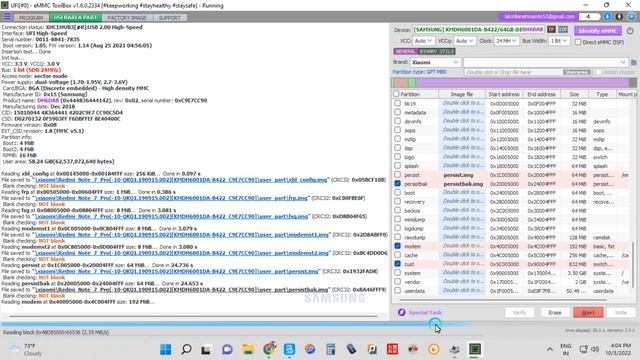640x360 pixels.
Task: Check the persist partition checkbox
Action: click(398, 175)
